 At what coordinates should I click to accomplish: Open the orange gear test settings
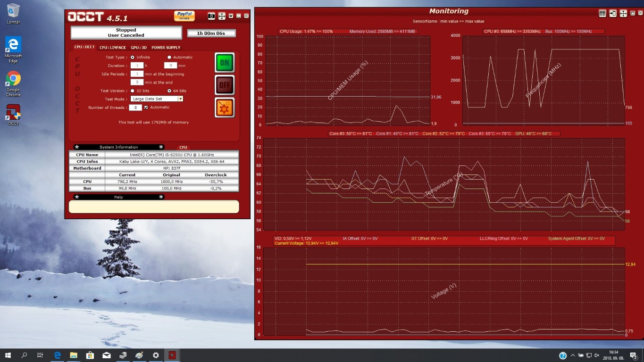[x=225, y=107]
